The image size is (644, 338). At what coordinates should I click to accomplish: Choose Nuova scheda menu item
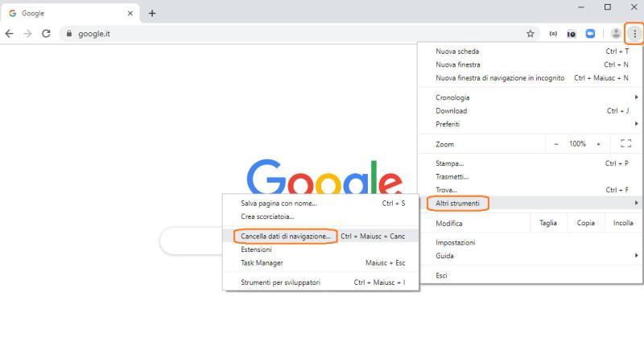pyautogui.click(x=530, y=52)
